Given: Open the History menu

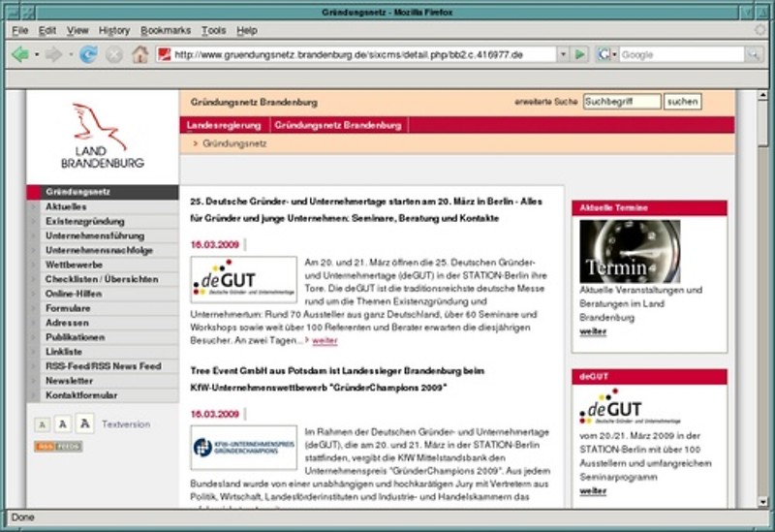Looking at the screenshot, I should [x=114, y=31].
